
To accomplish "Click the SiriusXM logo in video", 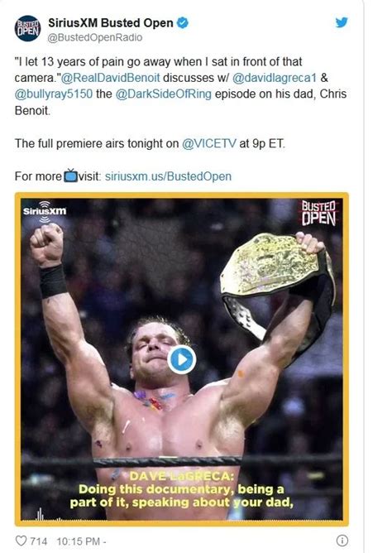I will [45, 211].
